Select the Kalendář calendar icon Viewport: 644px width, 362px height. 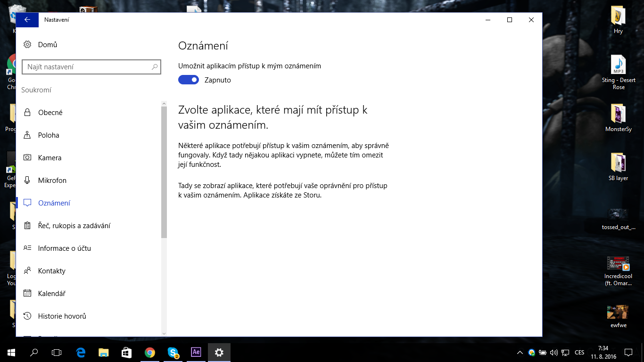pyautogui.click(x=27, y=294)
